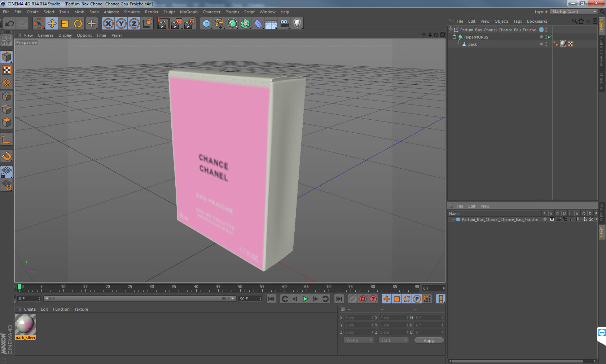Add a camera object
This screenshot has width=606, height=364.
click(284, 24)
